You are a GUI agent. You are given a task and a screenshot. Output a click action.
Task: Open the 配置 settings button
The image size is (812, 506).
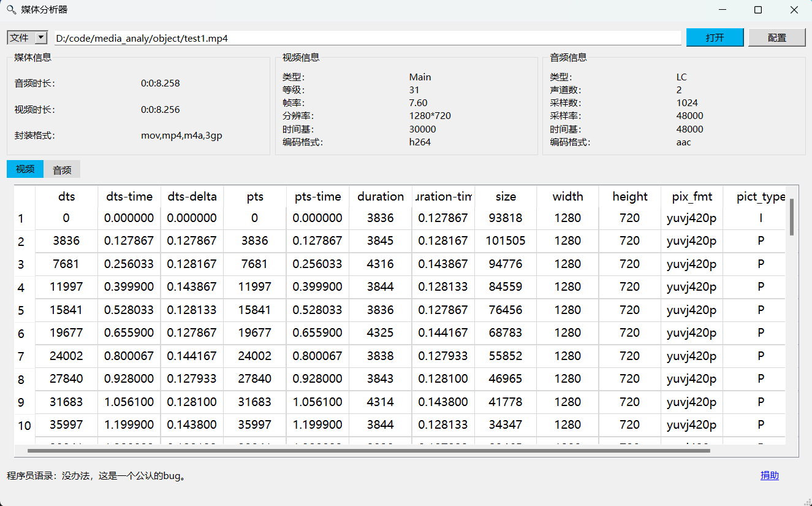pyautogui.click(x=777, y=37)
